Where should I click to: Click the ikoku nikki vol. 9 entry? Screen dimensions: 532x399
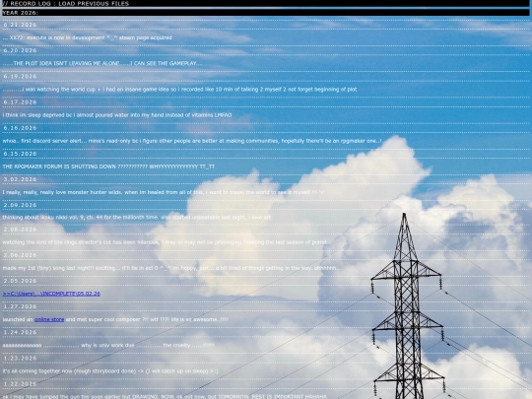tap(137, 218)
